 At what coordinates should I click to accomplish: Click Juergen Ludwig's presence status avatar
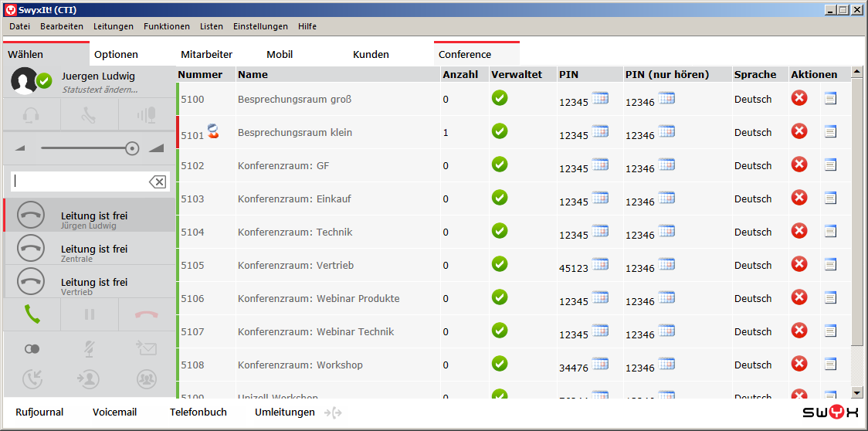pyautogui.click(x=25, y=80)
